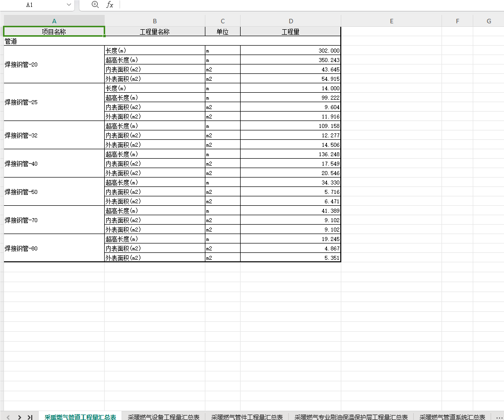Select the 焊接钢管-20 cell
The image size is (504, 420).
pyautogui.click(x=54, y=64)
